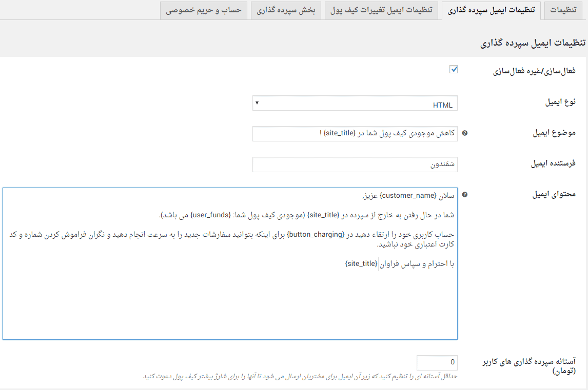Click the فعال‌سازی/غیره فعال‌سازی label

[534, 71]
